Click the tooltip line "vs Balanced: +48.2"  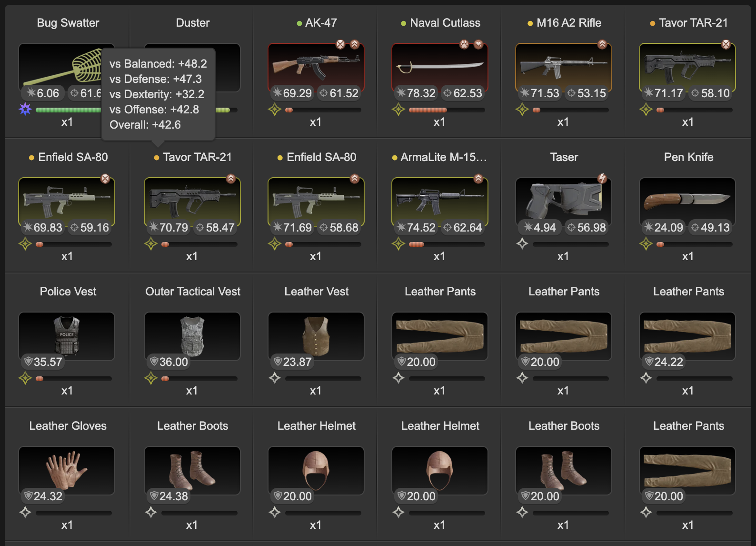click(158, 64)
